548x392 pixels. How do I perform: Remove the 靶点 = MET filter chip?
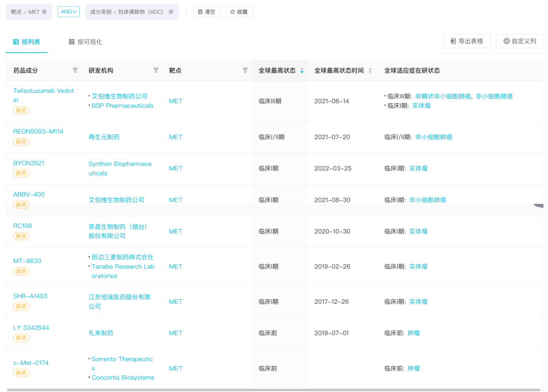(44, 12)
